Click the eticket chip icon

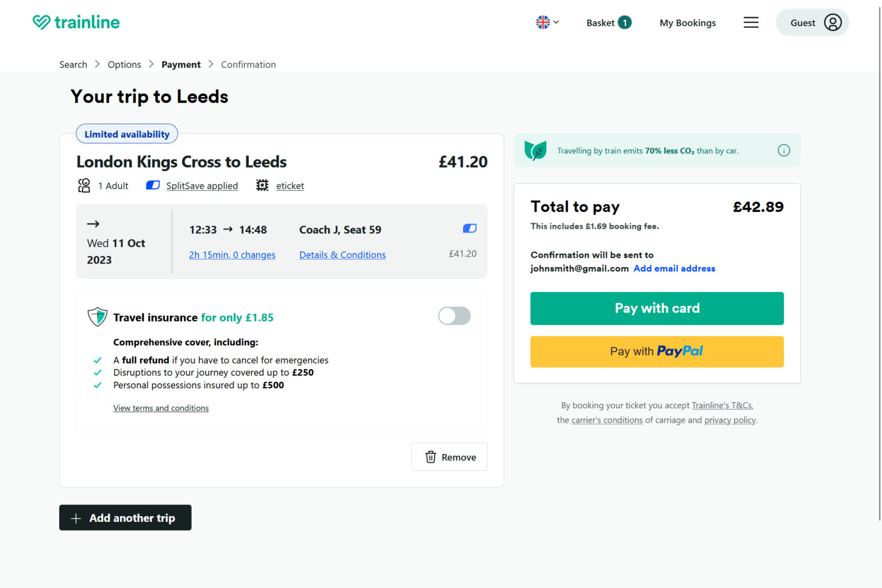(262, 185)
